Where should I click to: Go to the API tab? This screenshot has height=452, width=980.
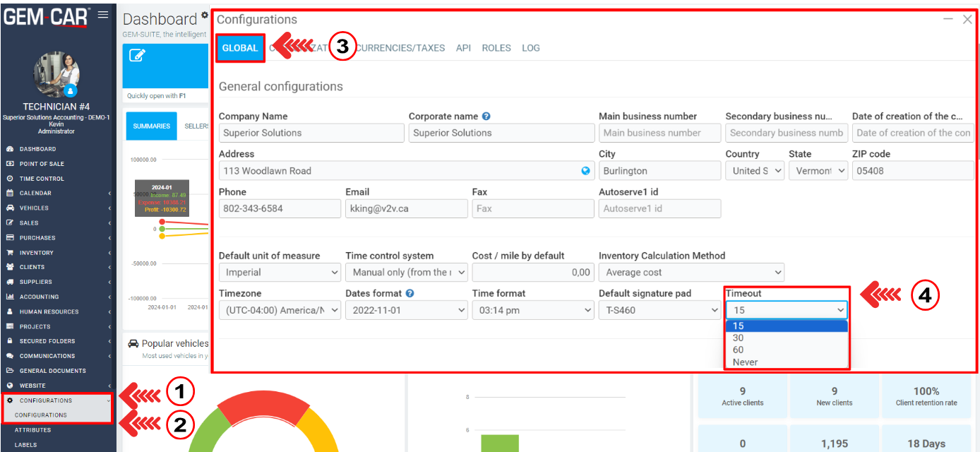pyautogui.click(x=463, y=48)
